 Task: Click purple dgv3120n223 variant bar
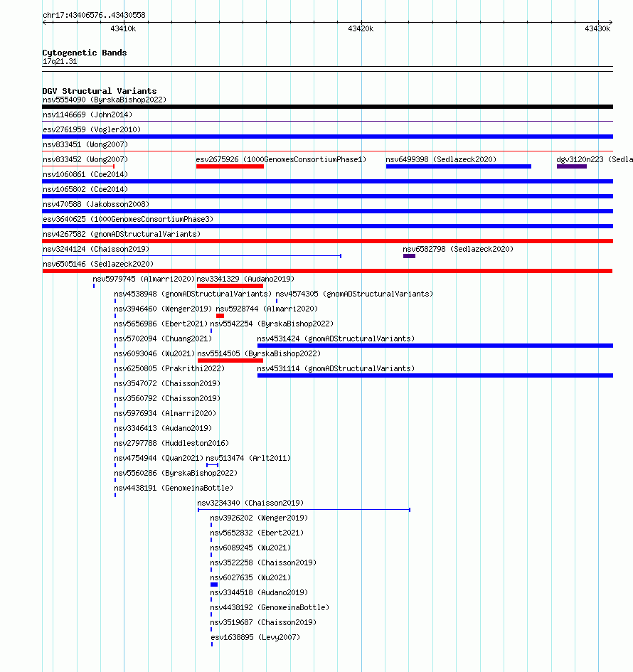point(572,166)
